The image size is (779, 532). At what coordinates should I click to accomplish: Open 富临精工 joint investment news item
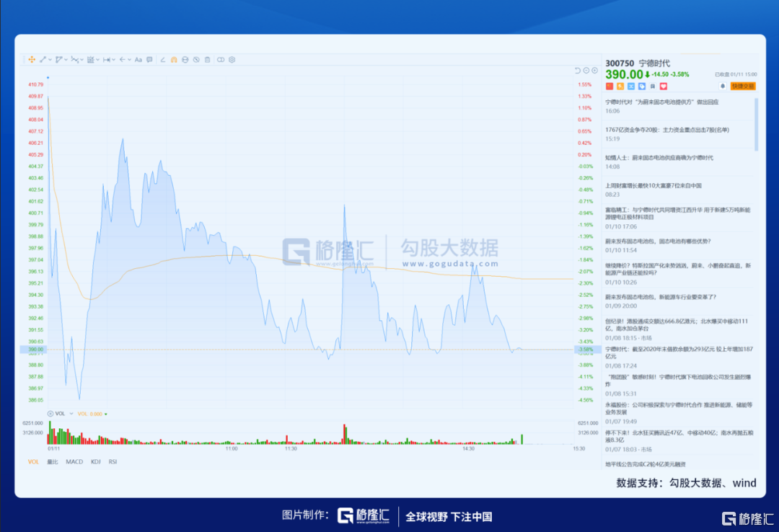pyautogui.click(x=678, y=213)
